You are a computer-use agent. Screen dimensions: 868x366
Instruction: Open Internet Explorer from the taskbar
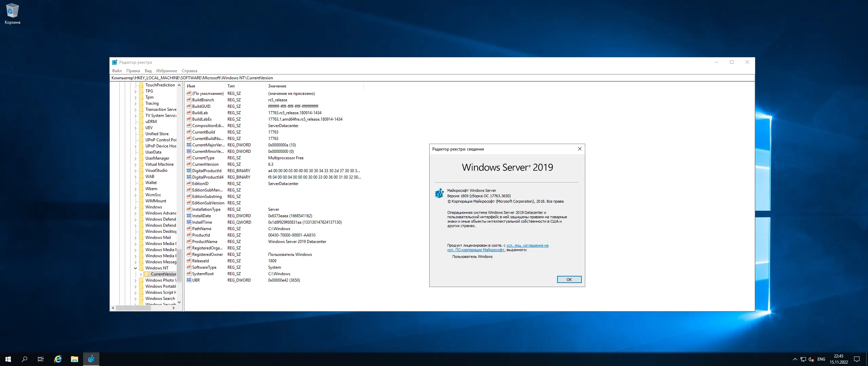[x=58, y=359]
